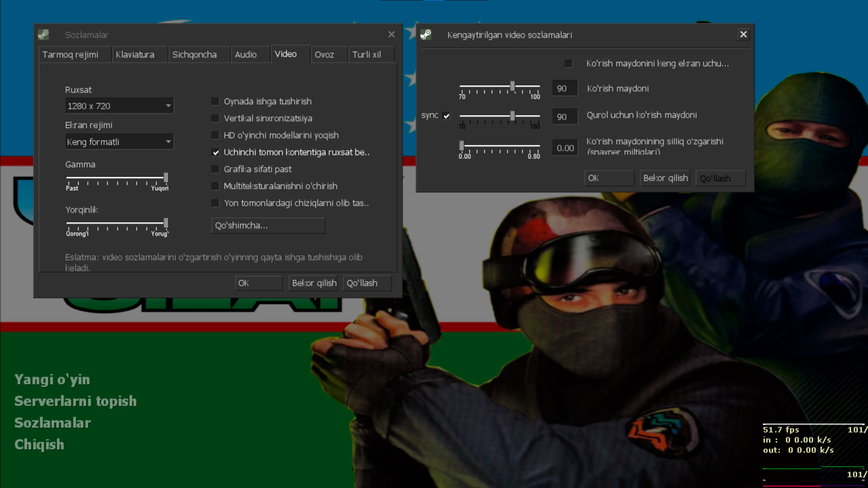Click Yangi o'yin menu item
This screenshot has width=868, height=488.
52,380
